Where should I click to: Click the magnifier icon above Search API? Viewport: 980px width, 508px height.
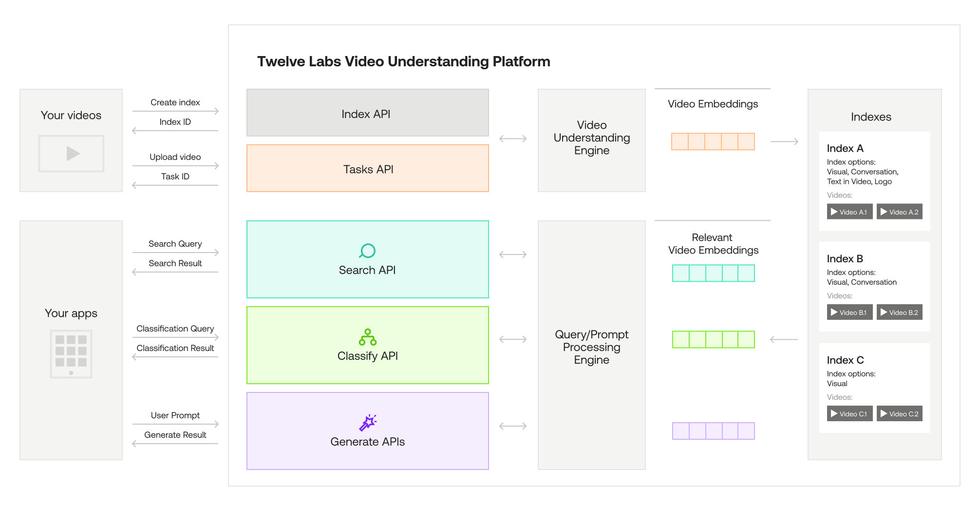click(367, 251)
